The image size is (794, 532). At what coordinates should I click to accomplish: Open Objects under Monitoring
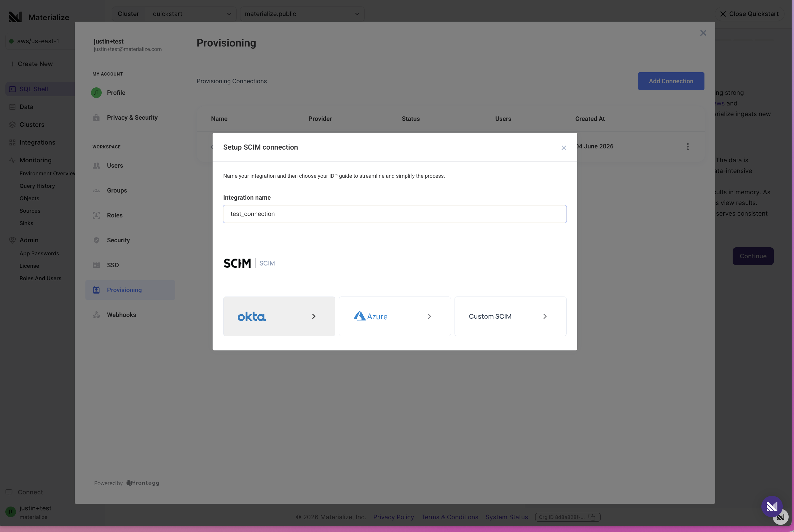(x=29, y=198)
